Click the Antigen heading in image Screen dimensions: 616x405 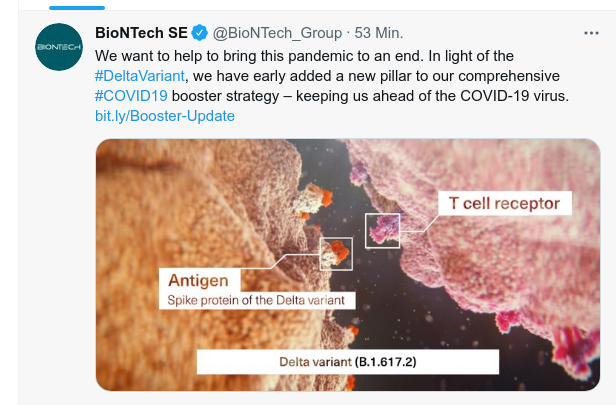(x=198, y=280)
